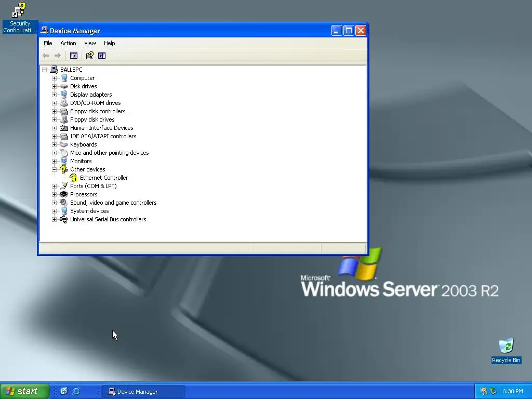Click the Human Interface Devices icon

coord(64,128)
